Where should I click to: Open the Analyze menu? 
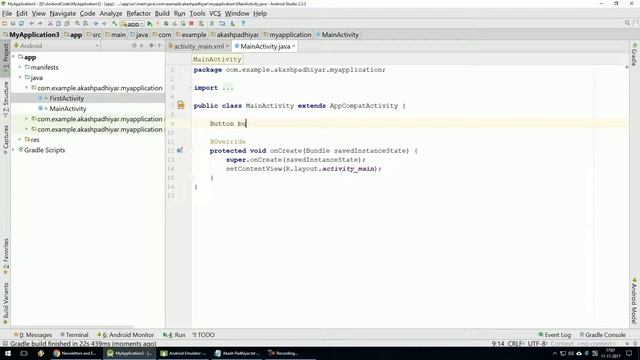pos(111,13)
